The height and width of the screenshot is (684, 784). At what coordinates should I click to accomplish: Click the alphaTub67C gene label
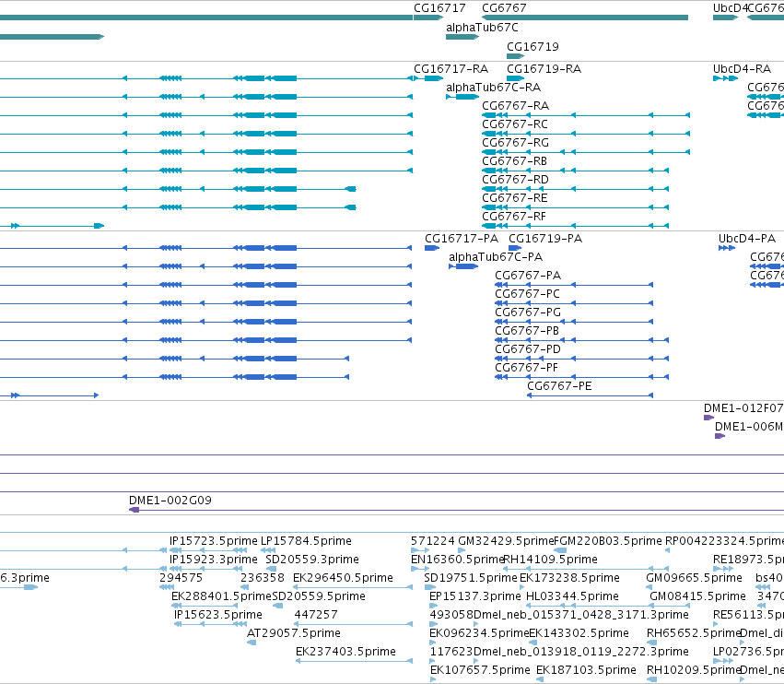pos(482,28)
